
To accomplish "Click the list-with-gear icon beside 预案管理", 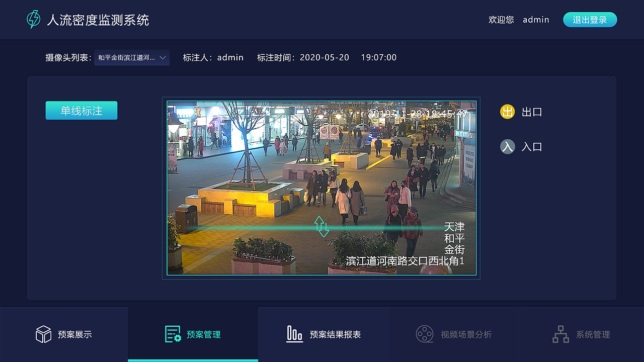I will pyautogui.click(x=172, y=333).
